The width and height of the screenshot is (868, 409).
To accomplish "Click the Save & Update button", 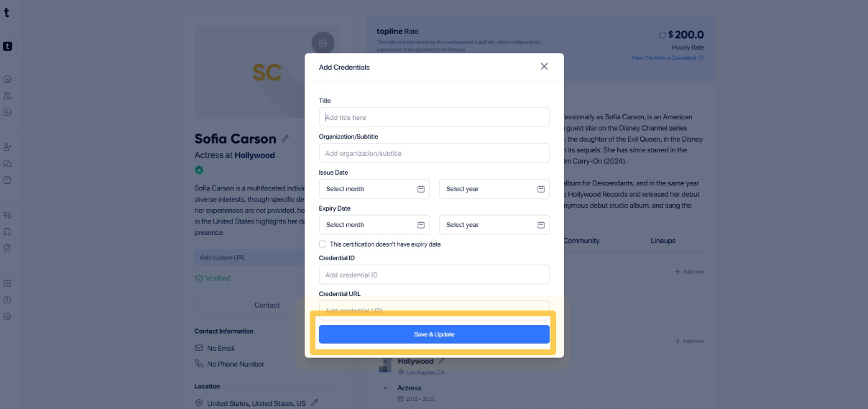I will [x=434, y=334].
